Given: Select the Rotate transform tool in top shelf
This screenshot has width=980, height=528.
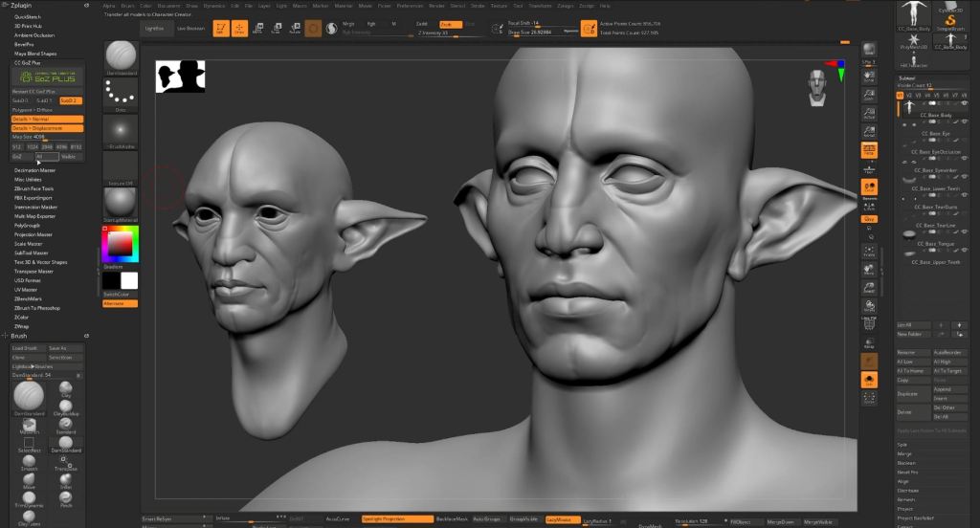Looking at the screenshot, I should 295,28.
